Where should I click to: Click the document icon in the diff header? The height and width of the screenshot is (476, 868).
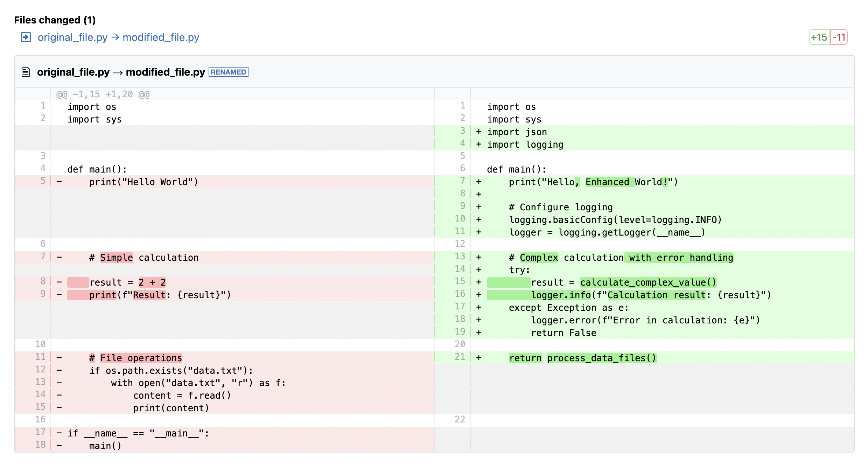[26, 72]
